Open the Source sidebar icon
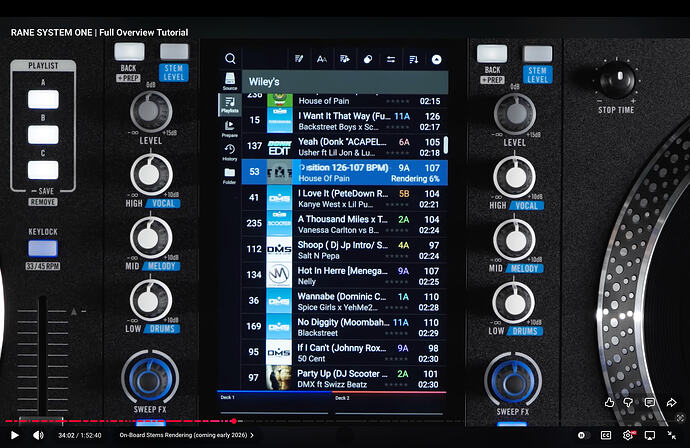This screenshot has width=690, height=448. (230, 81)
